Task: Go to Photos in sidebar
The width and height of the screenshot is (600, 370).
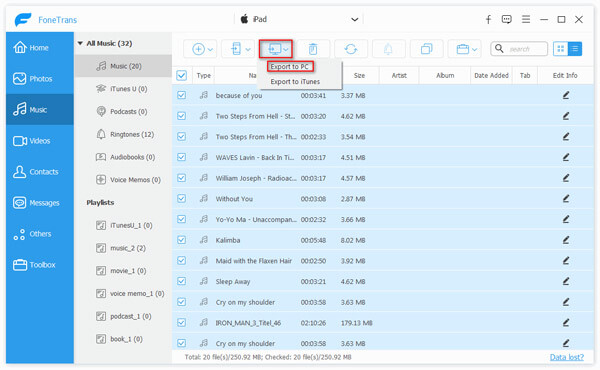Action: (40, 78)
